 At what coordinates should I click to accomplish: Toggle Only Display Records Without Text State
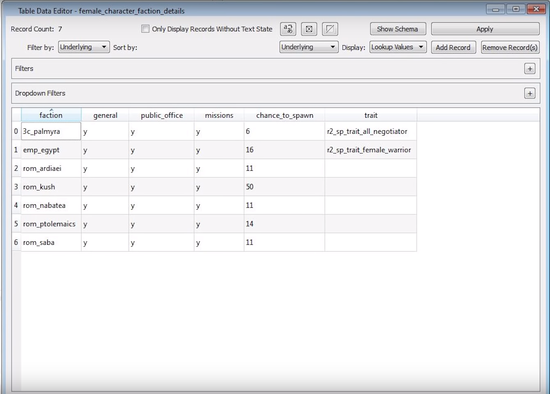click(145, 29)
